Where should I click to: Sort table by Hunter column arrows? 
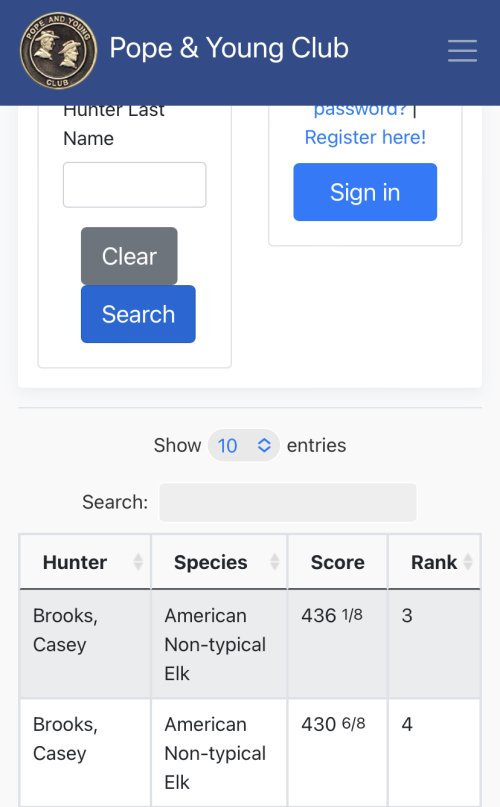tap(137, 562)
